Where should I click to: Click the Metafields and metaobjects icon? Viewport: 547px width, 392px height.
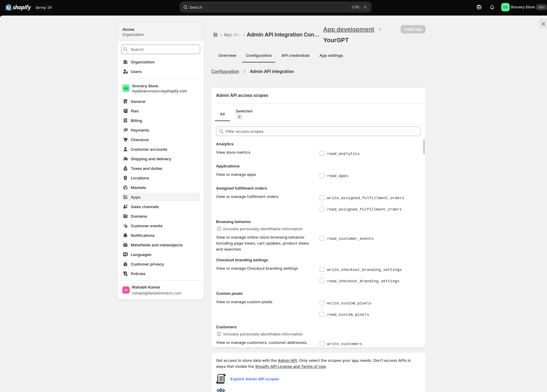125,245
